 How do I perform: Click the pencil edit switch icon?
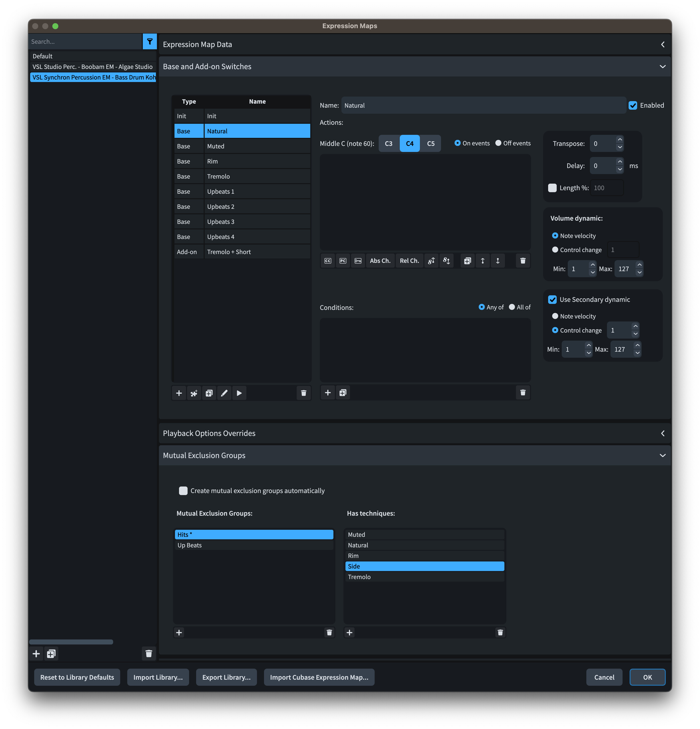pos(224,393)
